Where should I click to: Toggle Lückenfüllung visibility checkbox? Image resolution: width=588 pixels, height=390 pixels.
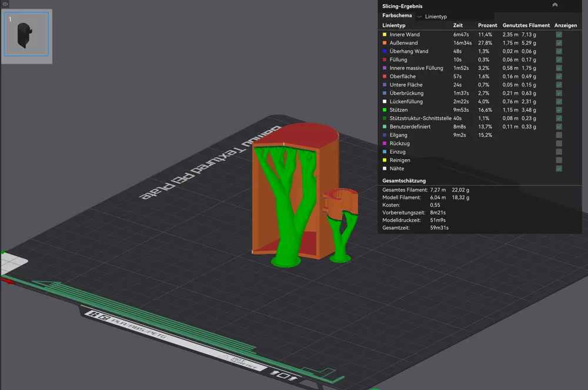[x=559, y=102]
